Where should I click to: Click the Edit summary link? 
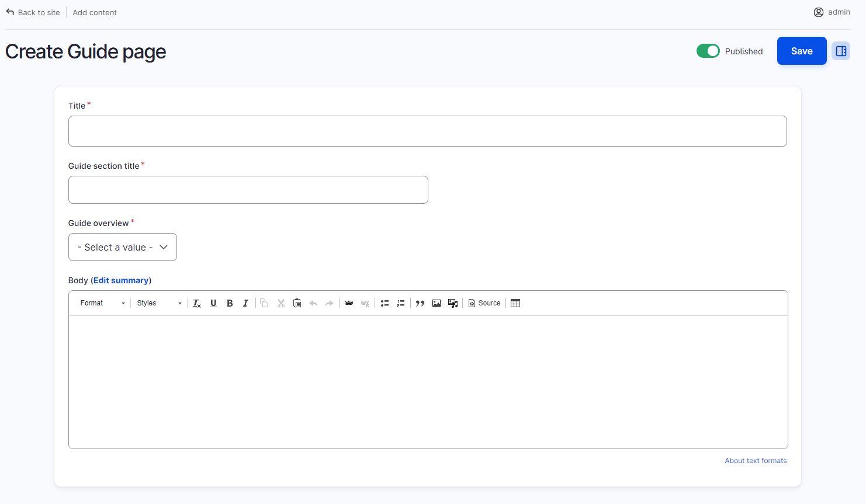pyautogui.click(x=121, y=280)
